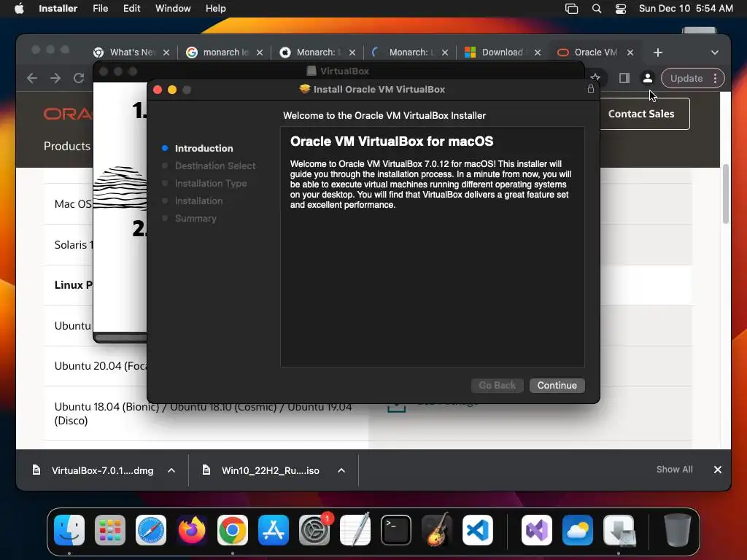This screenshot has width=747, height=560.
Task: Open Spotlight search in menu bar
Action: (597, 9)
